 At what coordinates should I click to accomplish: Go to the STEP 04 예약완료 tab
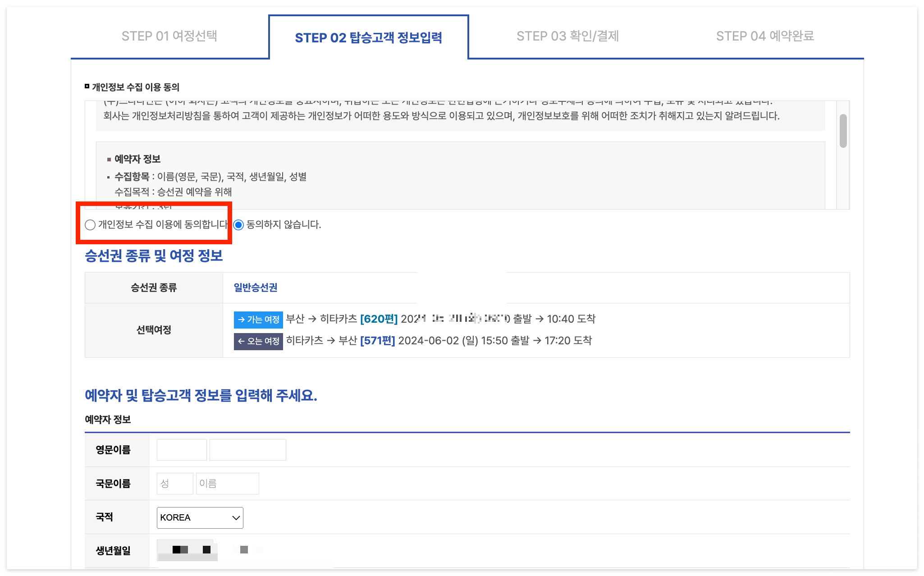[x=766, y=36]
